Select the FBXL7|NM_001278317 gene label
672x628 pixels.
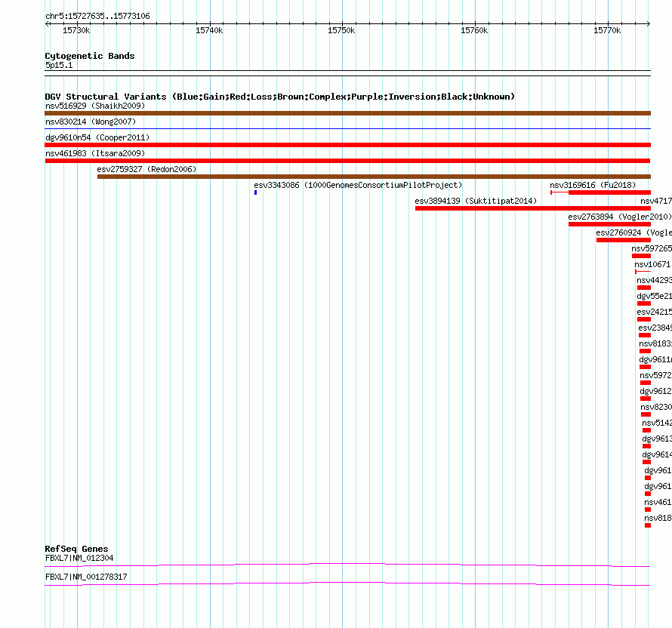(x=86, y=577)
